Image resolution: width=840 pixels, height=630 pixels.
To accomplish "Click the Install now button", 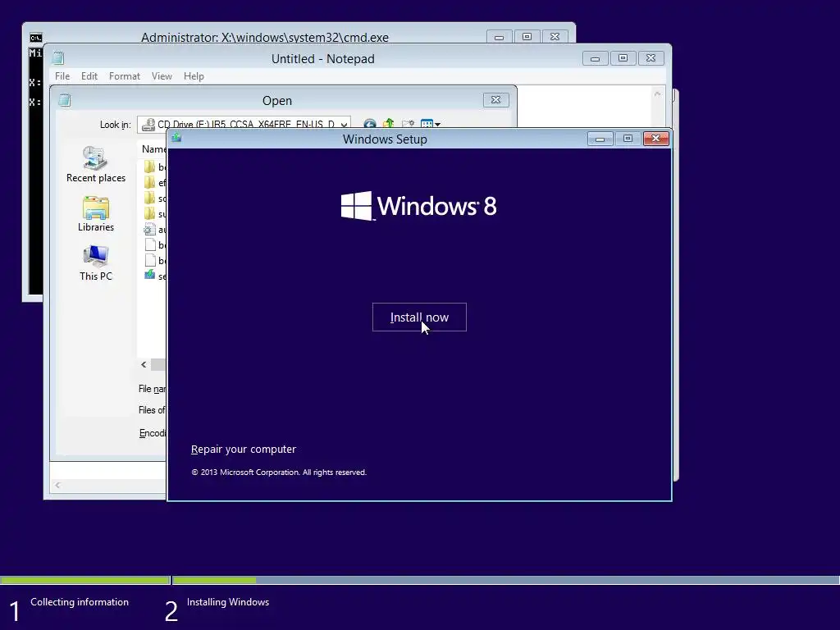I will pos(419,317).
